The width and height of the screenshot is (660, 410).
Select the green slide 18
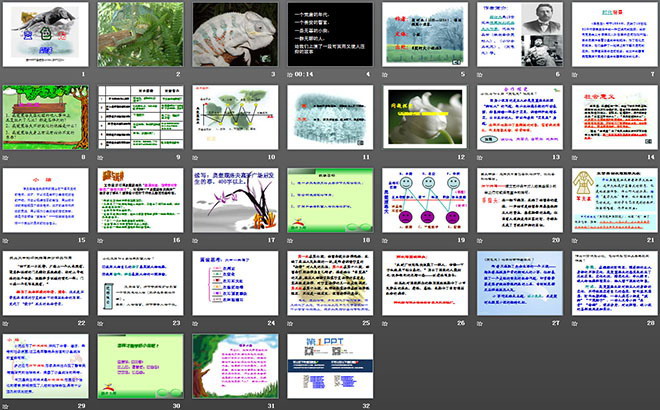click(x=329, y=200)
